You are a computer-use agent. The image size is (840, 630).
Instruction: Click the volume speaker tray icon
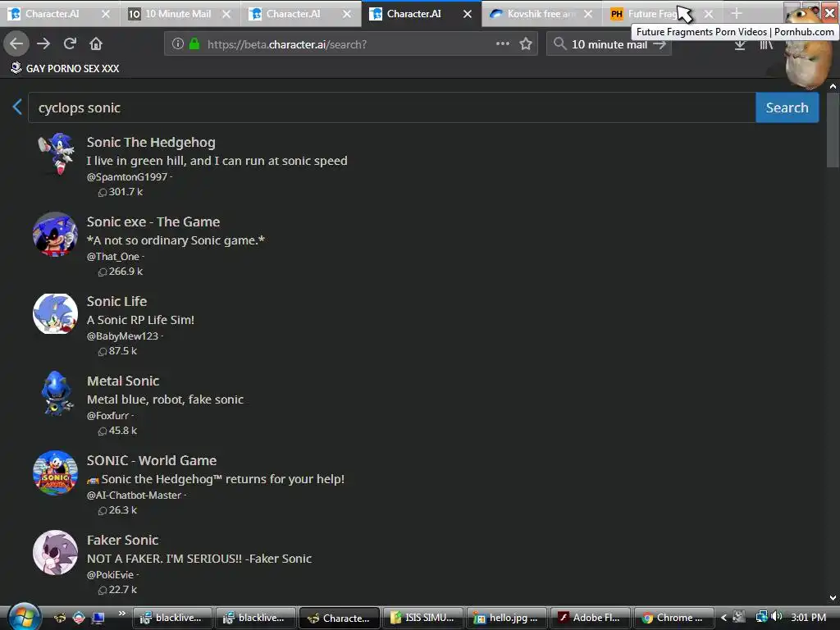coord(776,617)
